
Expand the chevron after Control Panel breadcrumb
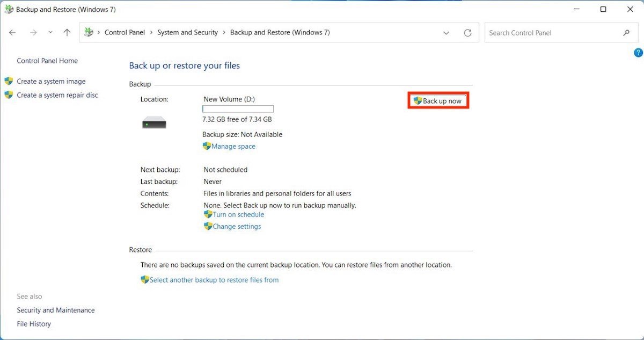pos(151,33)
